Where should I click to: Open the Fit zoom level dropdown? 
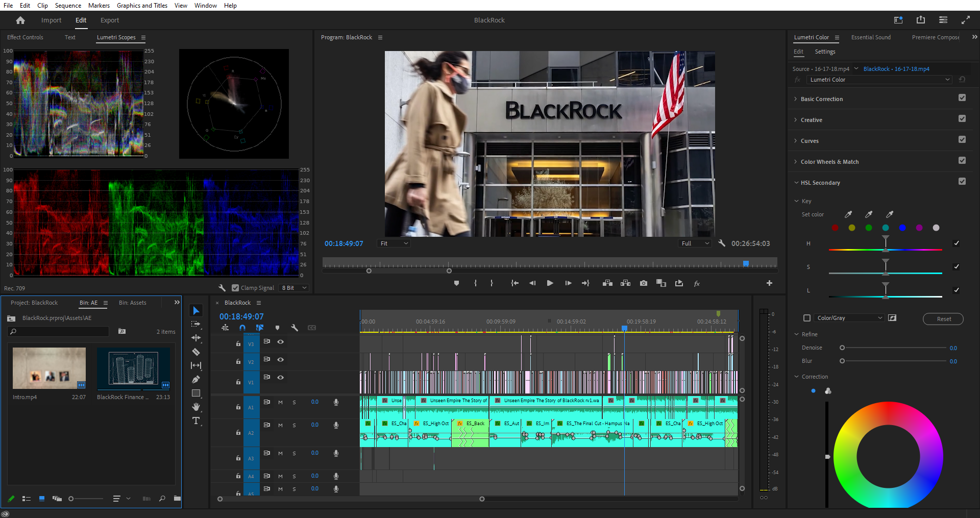(x=394, y=243)
